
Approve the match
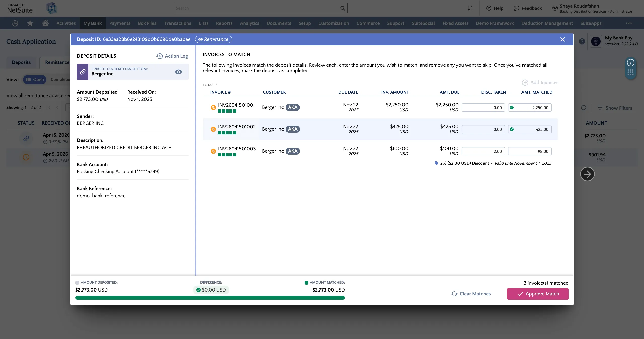(538, 294)
